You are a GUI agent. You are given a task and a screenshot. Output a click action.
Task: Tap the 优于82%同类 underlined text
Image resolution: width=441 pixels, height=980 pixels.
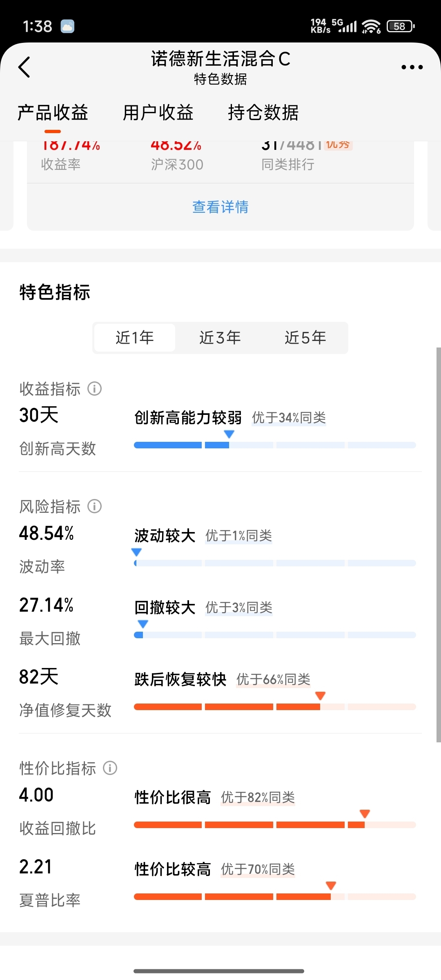(x=258, y=797)
